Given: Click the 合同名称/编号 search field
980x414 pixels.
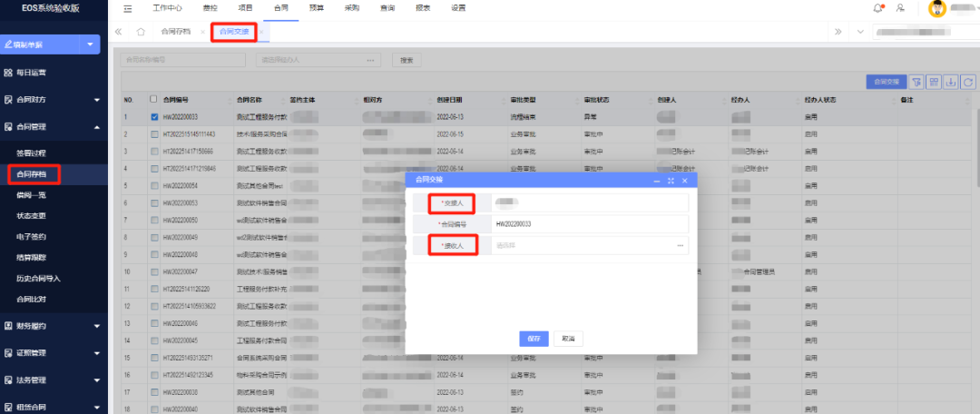Looking at the screenshot, I should coord(182,60).
